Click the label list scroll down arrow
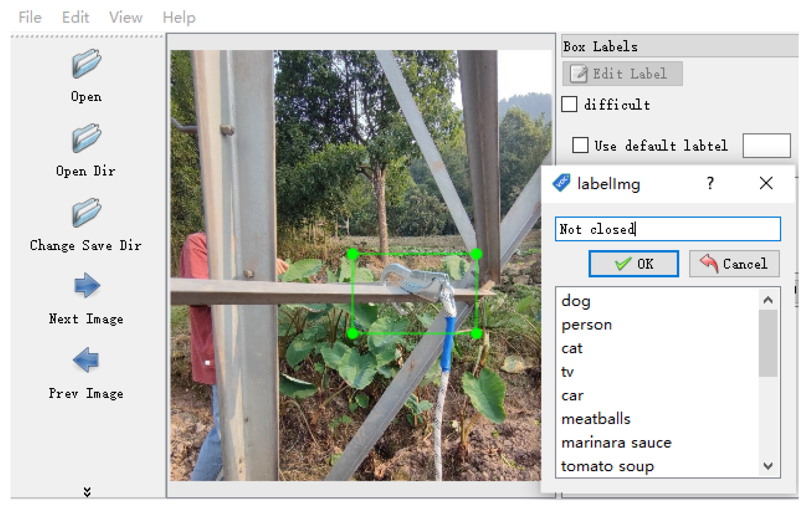Screen dimensions: 812x512 pyautogui.click(x=768, y=466)
